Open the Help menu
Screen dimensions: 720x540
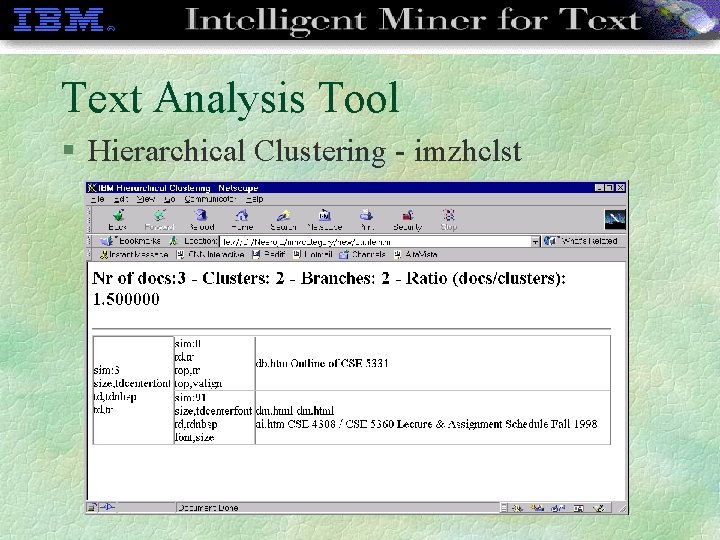(x=254, y=199)
